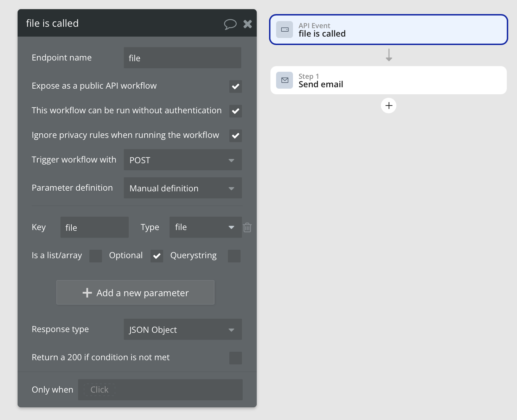The image size is (517, 420).
Task: Select the Step 1 Send email action
Action: click(x=388, y=80)
